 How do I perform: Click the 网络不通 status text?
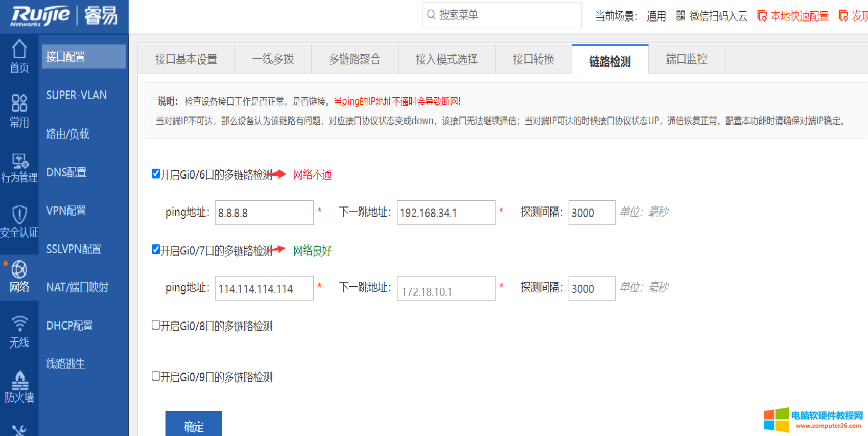tap(312, 175)
